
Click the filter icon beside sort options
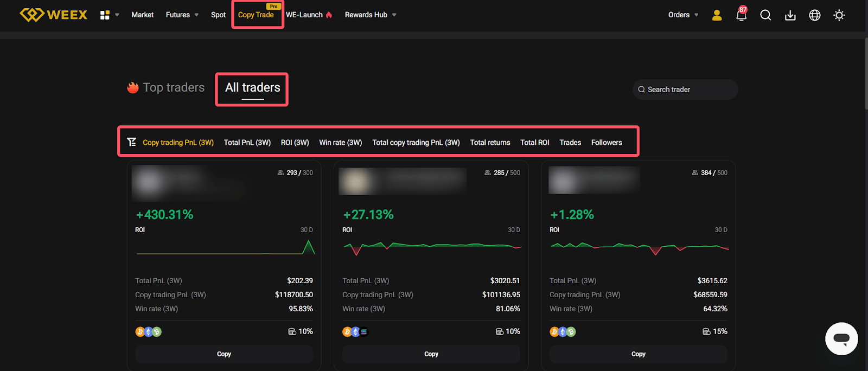click(131, 142)
